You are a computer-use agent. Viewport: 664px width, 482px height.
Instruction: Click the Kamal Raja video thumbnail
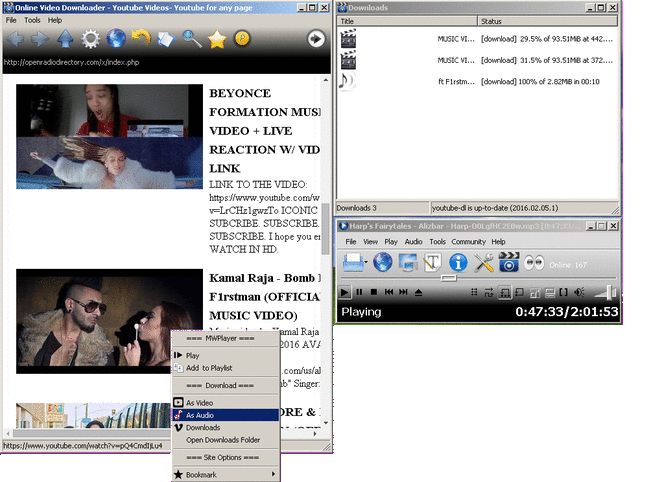109,321
